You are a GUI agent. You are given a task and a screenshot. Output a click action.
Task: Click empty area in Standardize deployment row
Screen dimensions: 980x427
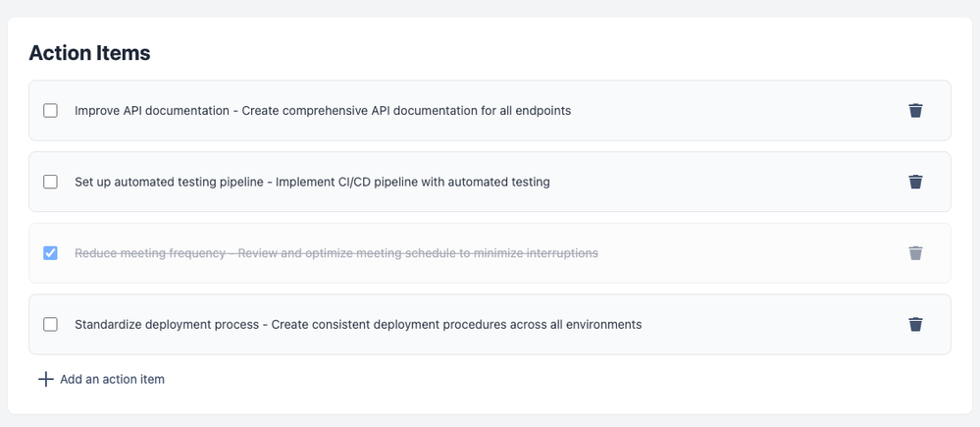(775, 324)
